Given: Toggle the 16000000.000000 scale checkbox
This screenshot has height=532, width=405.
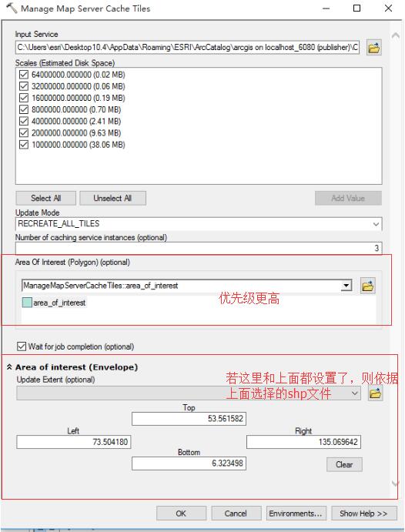Looking at the screenshot, I should (x=24, y=98).
